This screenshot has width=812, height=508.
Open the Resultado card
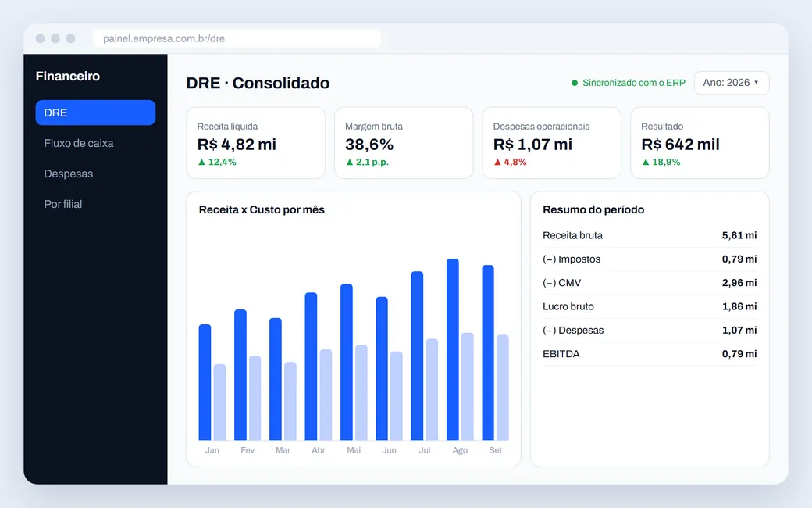[700, 143]
